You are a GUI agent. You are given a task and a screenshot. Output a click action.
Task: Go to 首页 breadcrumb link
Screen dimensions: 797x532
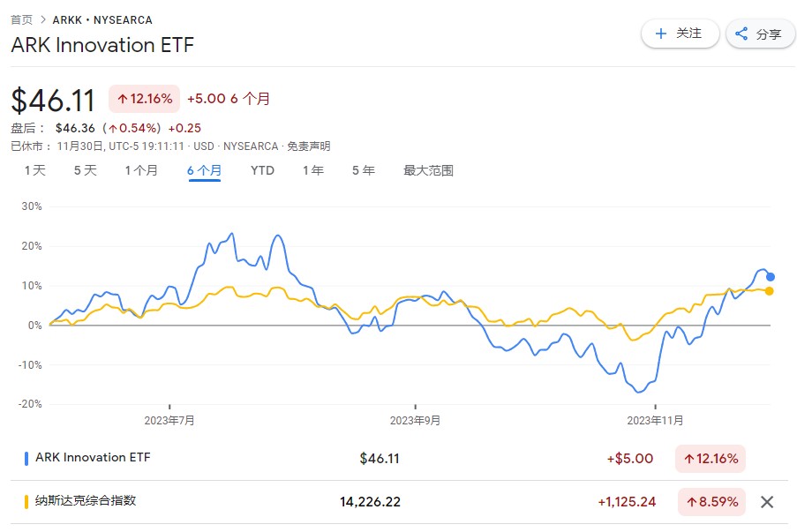[x=22, y=19]
